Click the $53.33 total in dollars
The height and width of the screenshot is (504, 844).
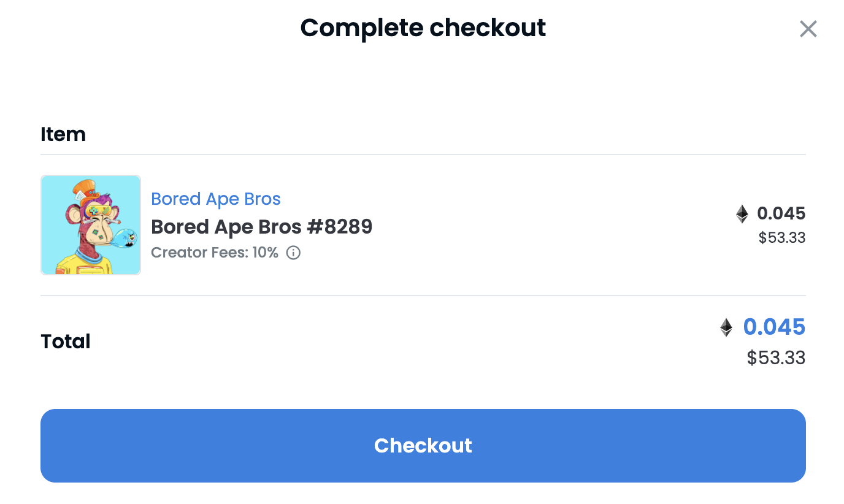point(776,357)
